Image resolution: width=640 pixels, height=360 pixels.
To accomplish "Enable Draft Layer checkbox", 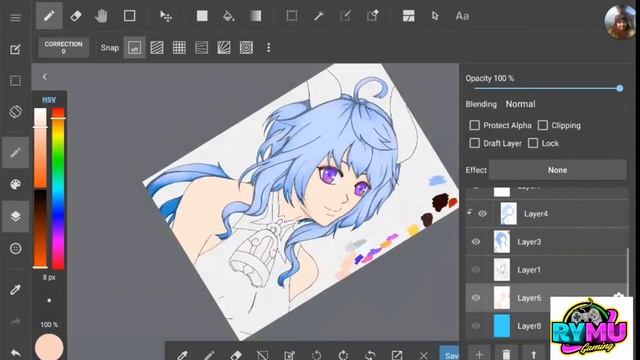I will (x=474, y=143).
